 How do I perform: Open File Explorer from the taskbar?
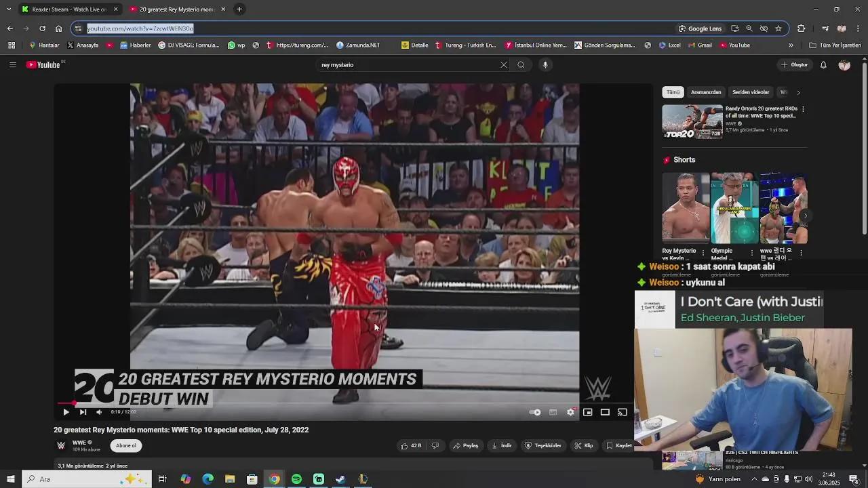pos(230,479)
